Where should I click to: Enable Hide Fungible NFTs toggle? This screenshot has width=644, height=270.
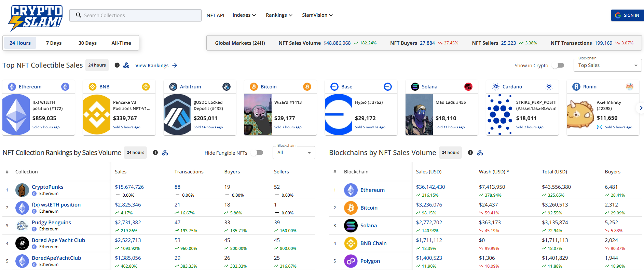pyautogui.click(x=257, y=153)
